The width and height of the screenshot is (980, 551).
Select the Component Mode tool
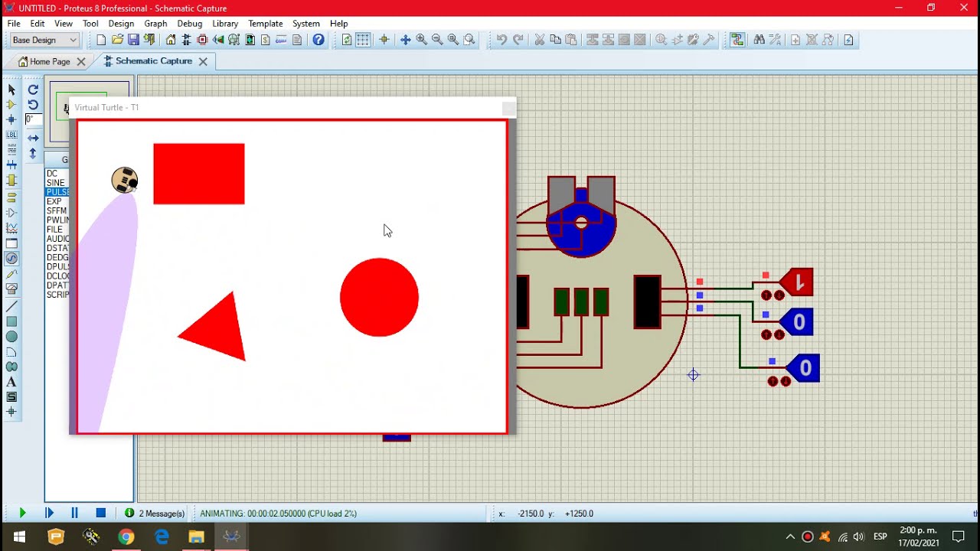[11, 105]
